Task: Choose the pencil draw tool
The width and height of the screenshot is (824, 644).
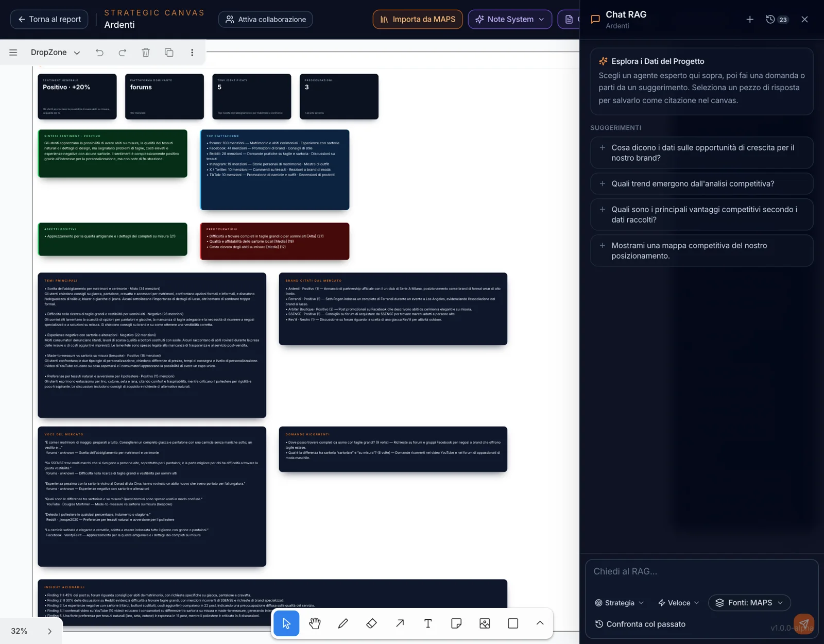Action: coord(343,623)
